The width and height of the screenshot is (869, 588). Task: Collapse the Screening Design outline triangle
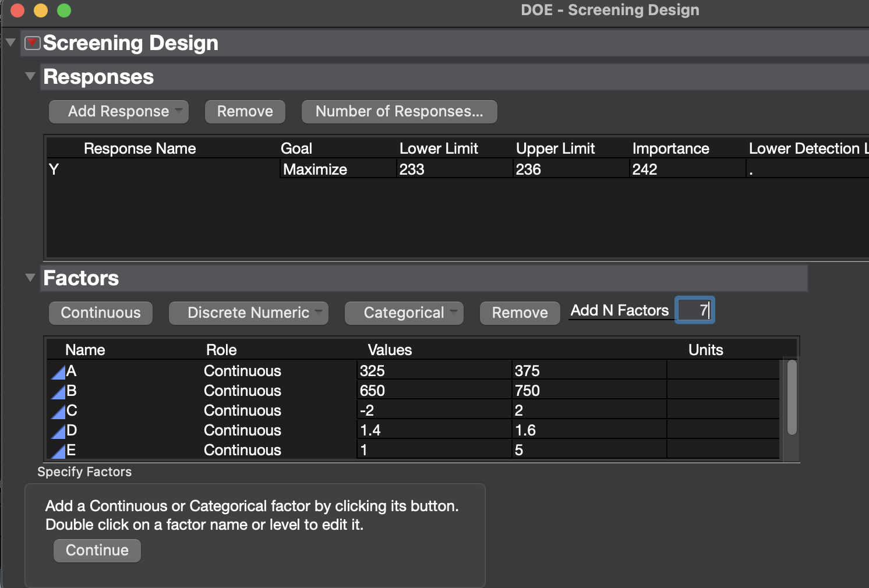tap(10, 42)
